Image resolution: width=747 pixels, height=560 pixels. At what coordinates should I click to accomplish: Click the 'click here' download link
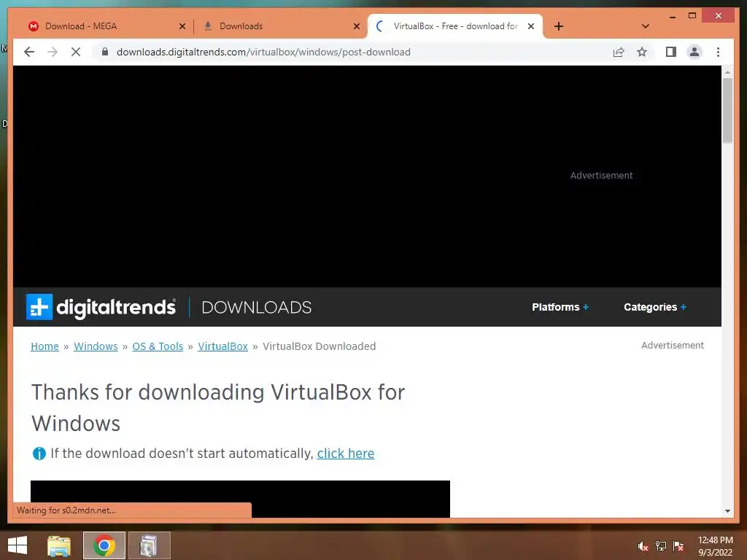point(346,454)
